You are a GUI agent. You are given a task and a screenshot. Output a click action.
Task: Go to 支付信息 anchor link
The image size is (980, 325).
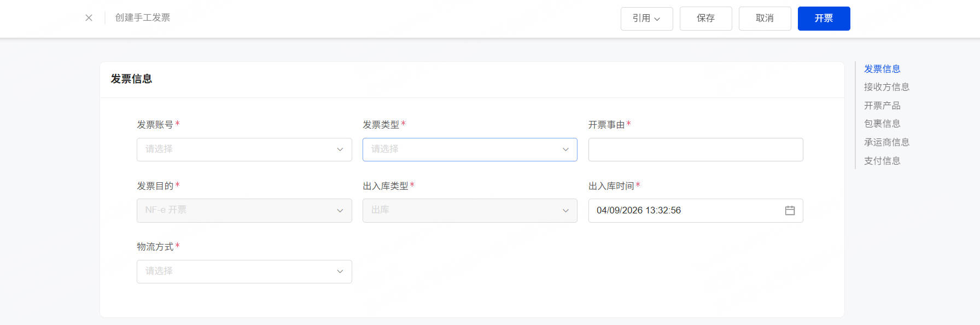pos(882,161)
